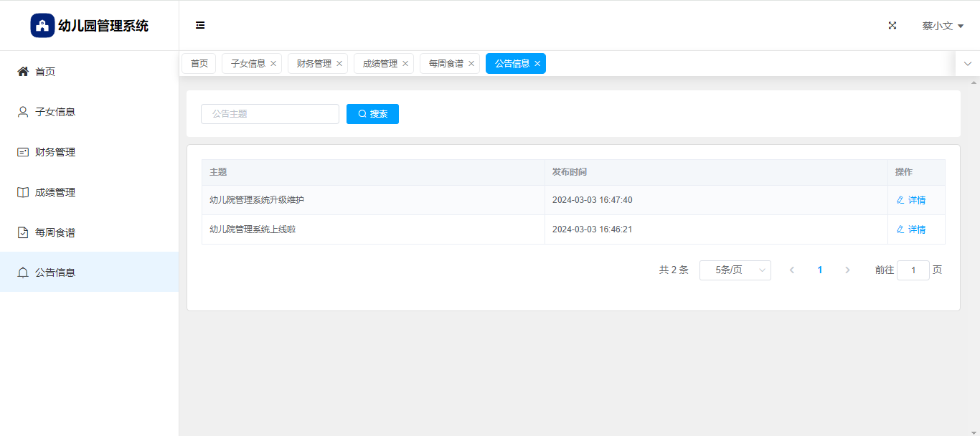Click the 搜索 button
Viewport: 980px width, 436px height.
point(372,114)
